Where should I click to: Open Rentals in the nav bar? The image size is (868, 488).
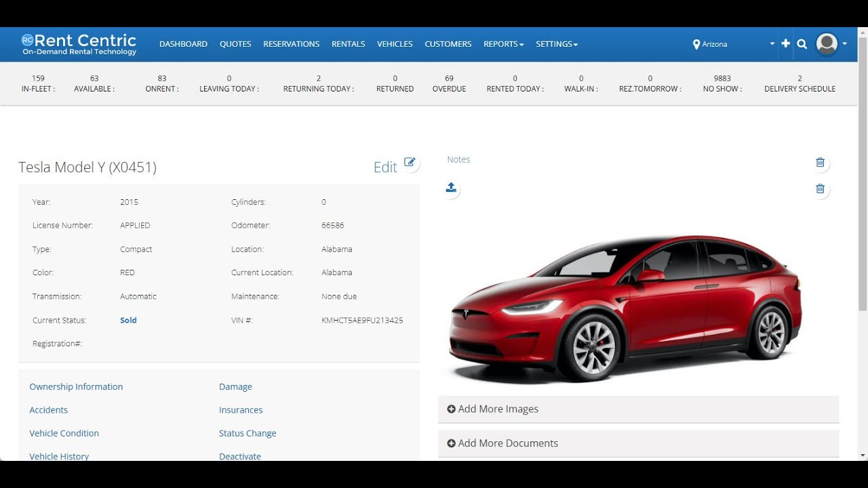(348, 44)
